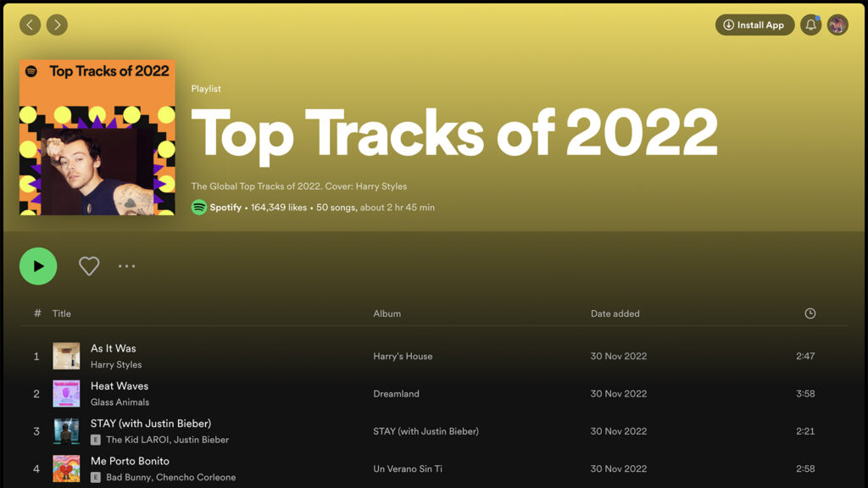Click the green Spotify logo by the owner name
The image size is (868, 488).
pyautogui.click(x=198, y=208)
